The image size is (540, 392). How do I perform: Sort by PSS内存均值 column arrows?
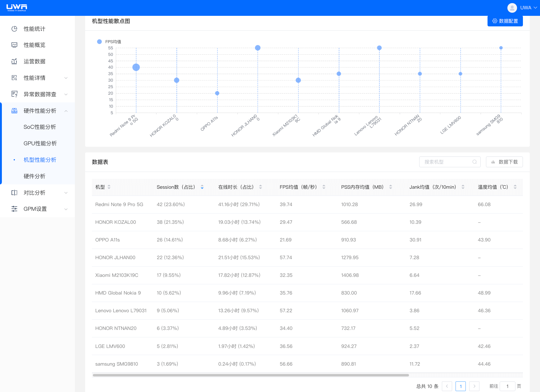(391, 187)
